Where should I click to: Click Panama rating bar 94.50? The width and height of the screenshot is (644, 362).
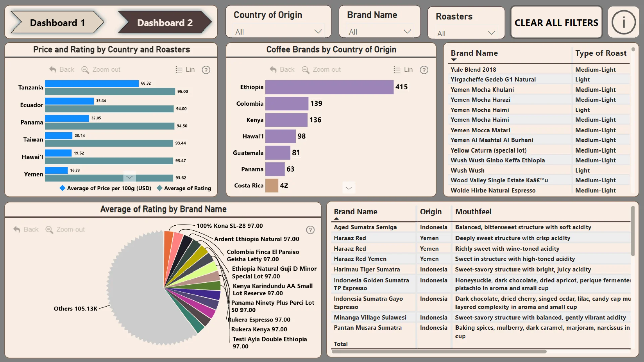coord(110,126)
